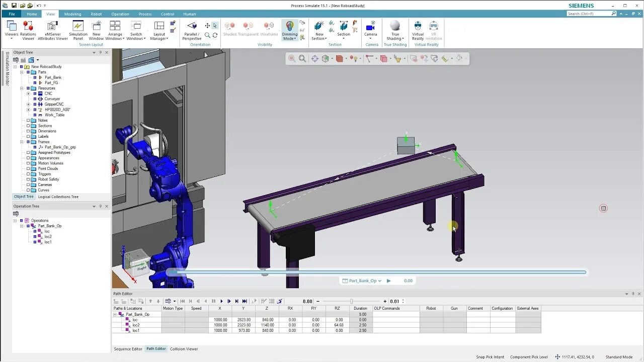
Task: Toggle display checkbox for Sections folder
Action: point(28,126)
